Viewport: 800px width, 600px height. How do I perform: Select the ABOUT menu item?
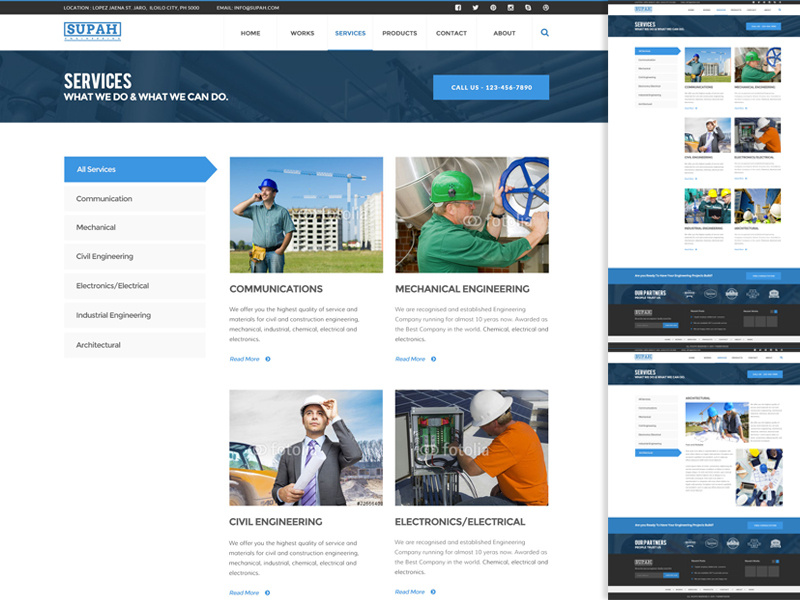point(503,32)
